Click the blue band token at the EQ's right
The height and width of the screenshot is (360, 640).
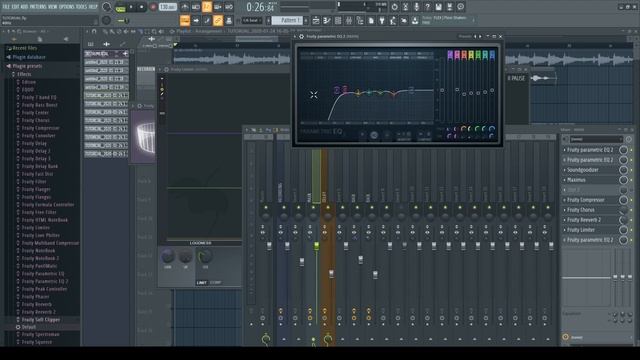point(492,55)
